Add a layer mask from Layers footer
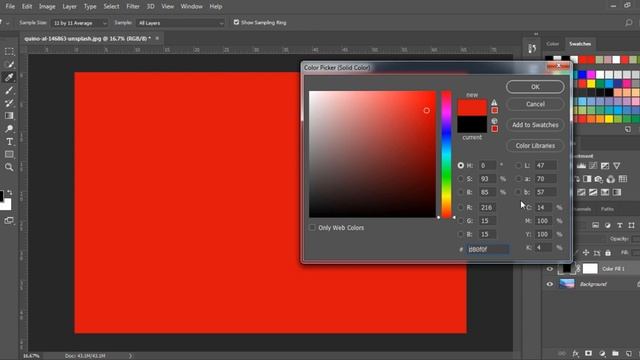Image resolution: width=640 pixels, height=360 pixels. pyautogui.click(x=588, y=353)
